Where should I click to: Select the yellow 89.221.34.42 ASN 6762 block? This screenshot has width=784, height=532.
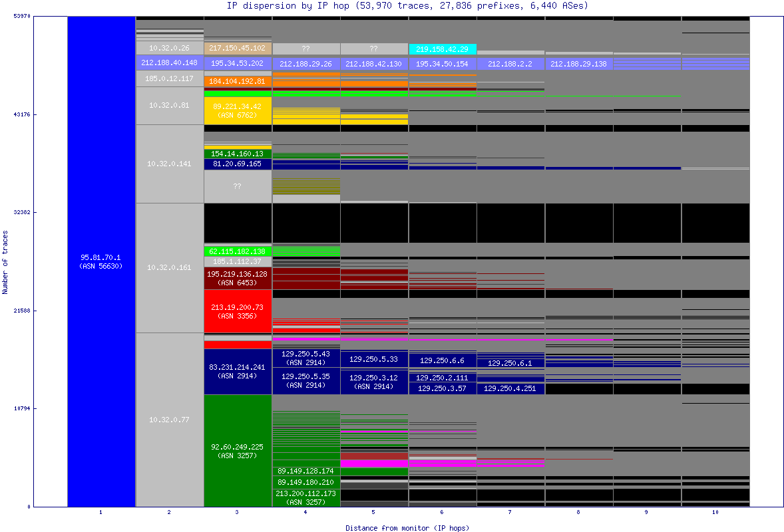point(237,110)
